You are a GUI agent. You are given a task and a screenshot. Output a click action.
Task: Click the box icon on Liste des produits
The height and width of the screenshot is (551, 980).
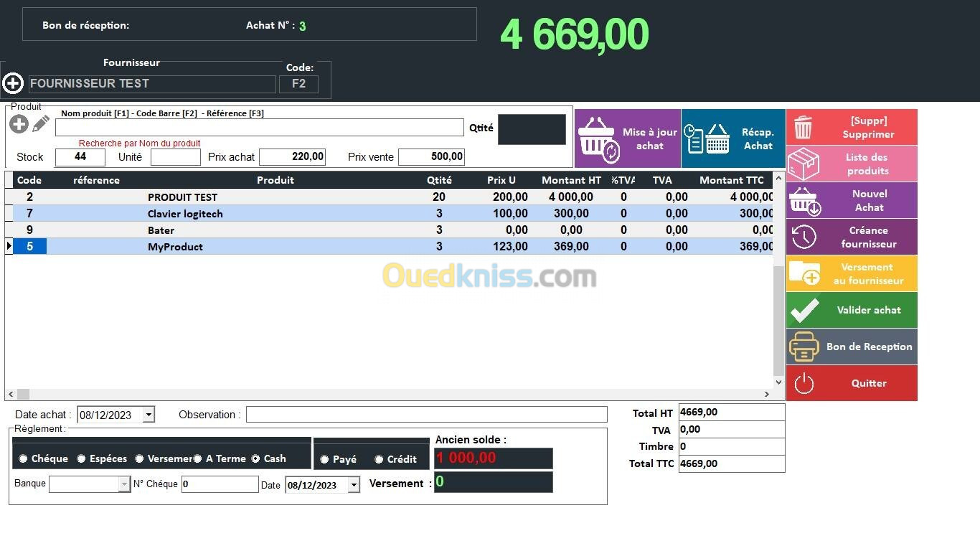(803, 164)
